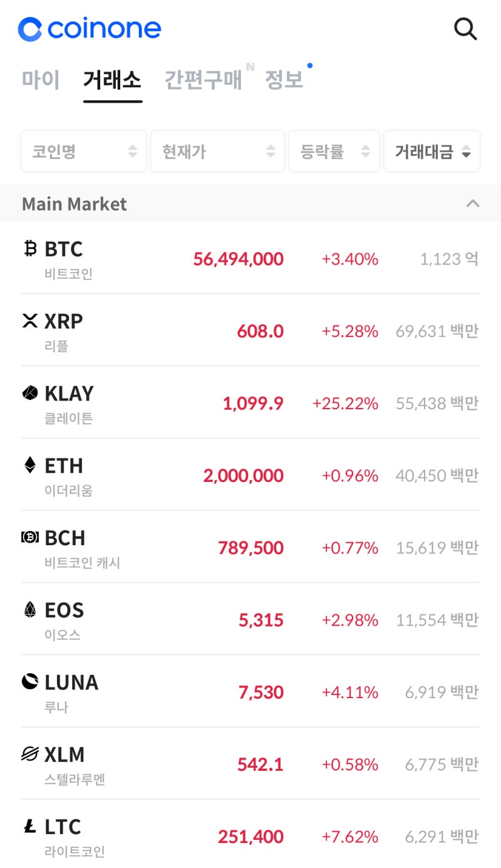Tap the Ethereum ETH coin icon
Viewport: 501px width, 868px height.
[30, 465]
